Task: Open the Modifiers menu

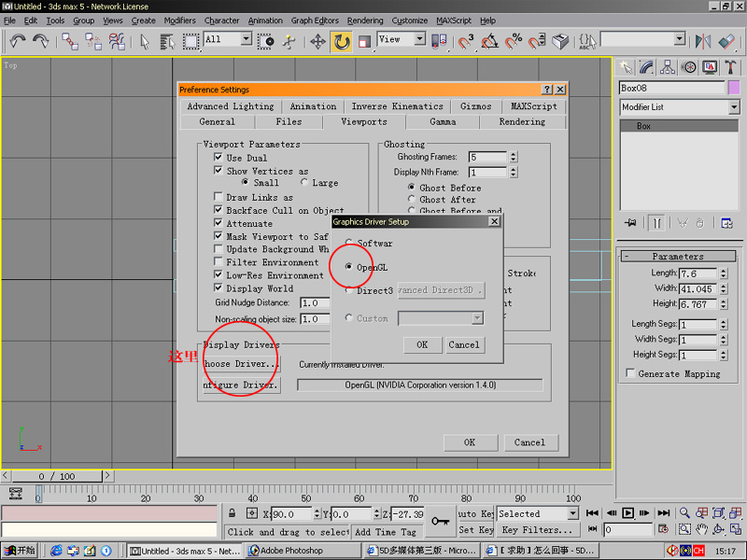Action: click(x=179, y=21)
